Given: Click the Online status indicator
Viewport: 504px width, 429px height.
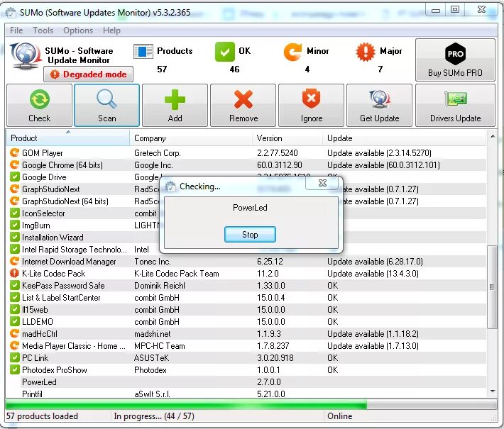Looking at the screenshot, I should (340, 416).
